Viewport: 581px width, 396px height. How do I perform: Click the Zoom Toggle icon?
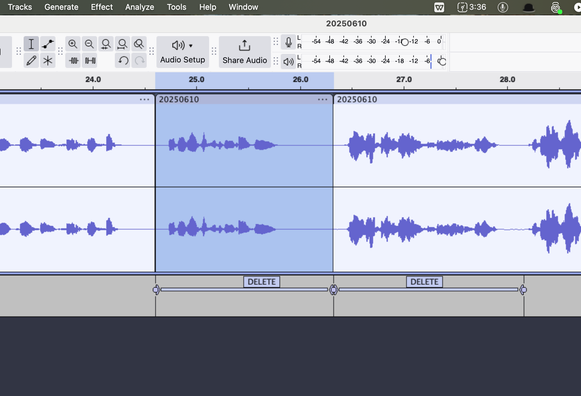tap(139, 44)
